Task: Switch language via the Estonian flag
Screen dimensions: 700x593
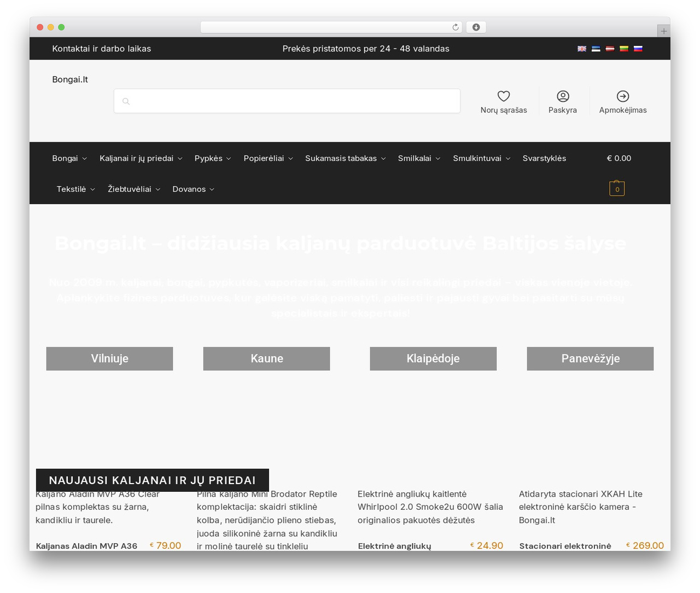Action: [596, 49]
